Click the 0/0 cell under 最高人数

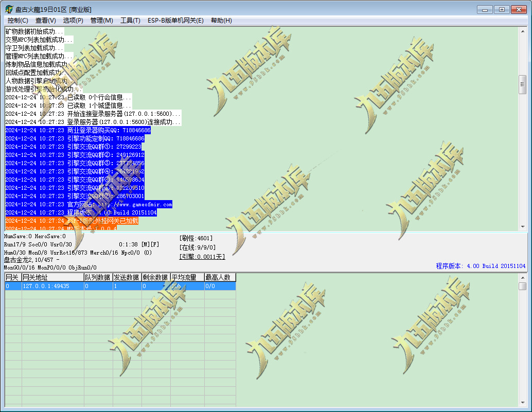pos(220,286)
